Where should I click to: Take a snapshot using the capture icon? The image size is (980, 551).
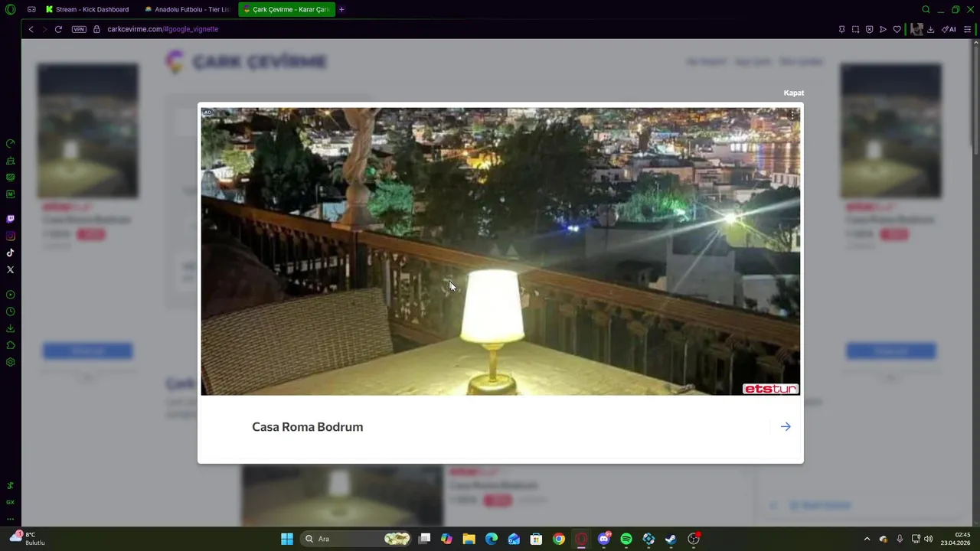pyautogui.click(x=855, y=29)
